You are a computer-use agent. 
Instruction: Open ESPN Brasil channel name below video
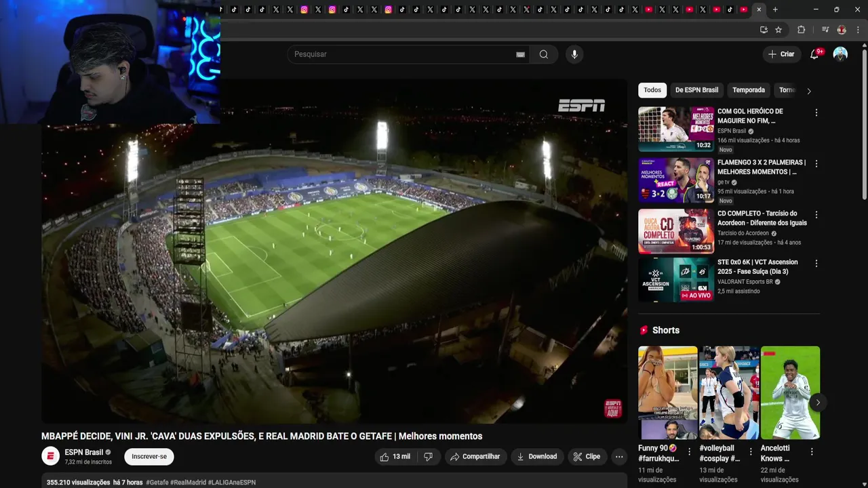tap(84, 452)
